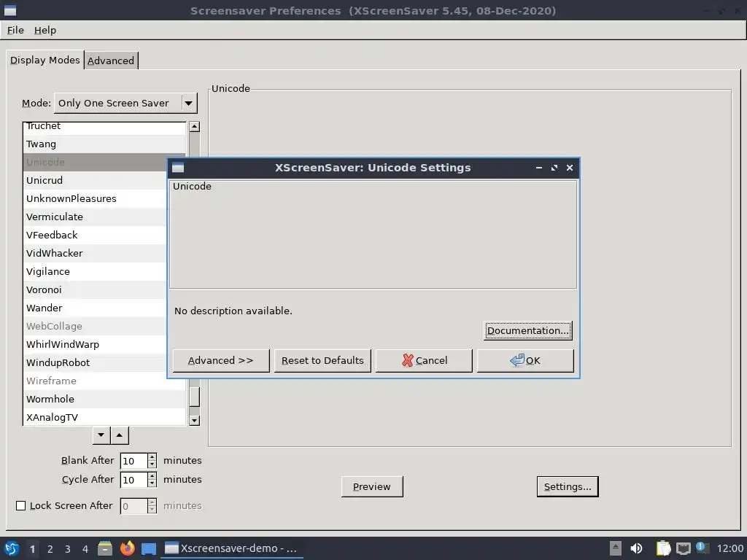
Task: Click the removable media tray icon
Action: [x=616, y=548]
